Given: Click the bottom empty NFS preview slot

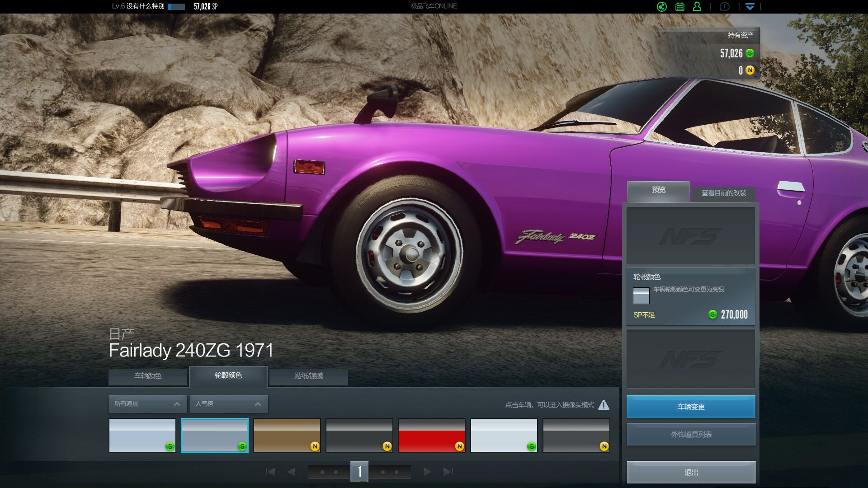Looking at the screenshot, I should tap(691, 359).
